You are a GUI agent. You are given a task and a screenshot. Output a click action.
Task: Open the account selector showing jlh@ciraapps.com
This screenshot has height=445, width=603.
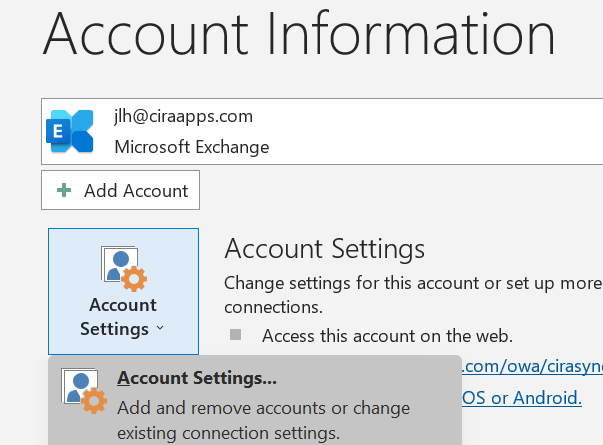[x=322, y=131]
